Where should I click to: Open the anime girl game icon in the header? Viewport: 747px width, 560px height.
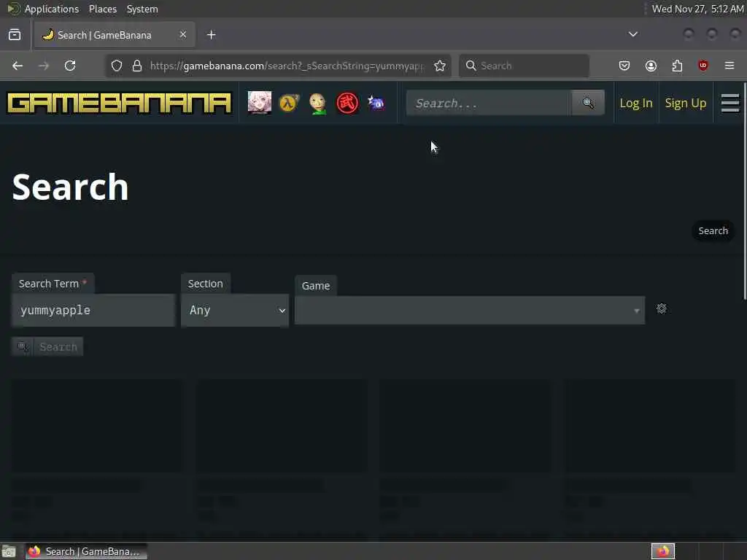[260, 103]
